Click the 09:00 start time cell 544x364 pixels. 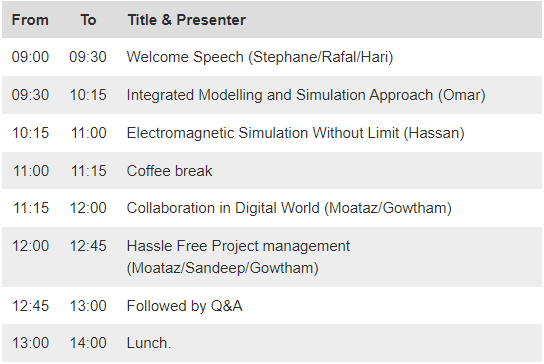tap(30, 57)
